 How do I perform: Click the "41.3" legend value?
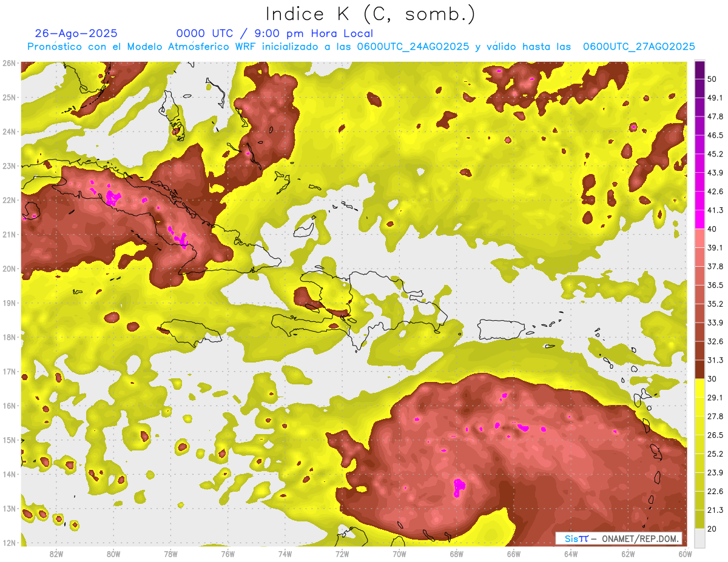click(715, 210)
